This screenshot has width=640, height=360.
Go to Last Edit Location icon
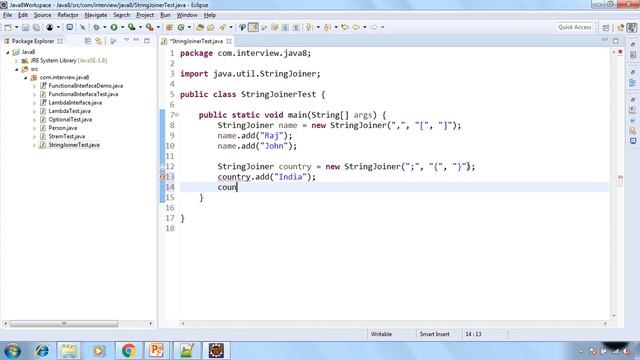coord(345,27)
